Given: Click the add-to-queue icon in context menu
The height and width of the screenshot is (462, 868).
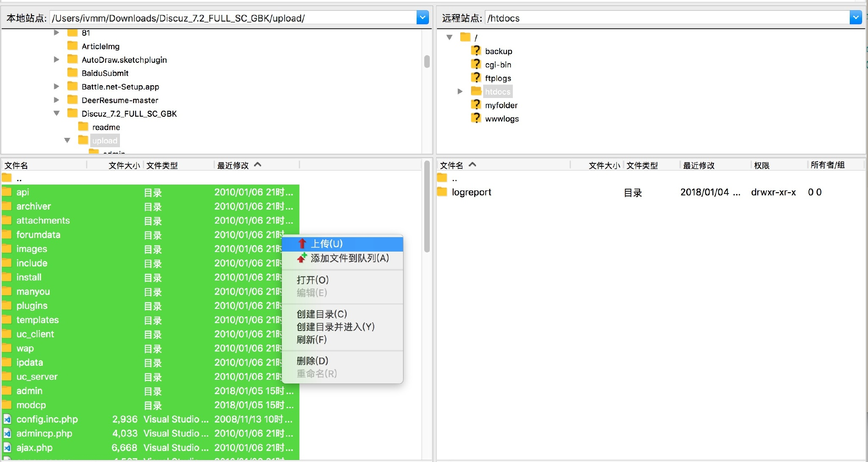Looking at the screenshot, I should coord(302,258).
